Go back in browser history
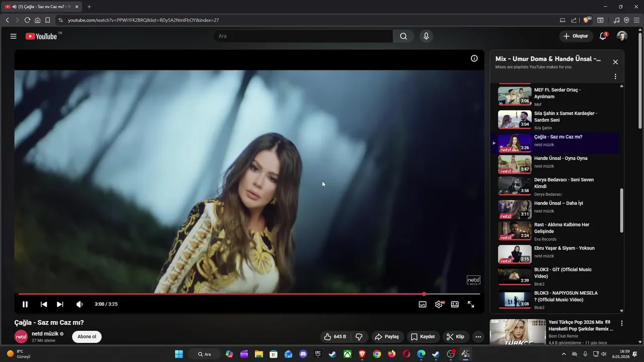This screenshot has width=644, height=362. point(8,20)
